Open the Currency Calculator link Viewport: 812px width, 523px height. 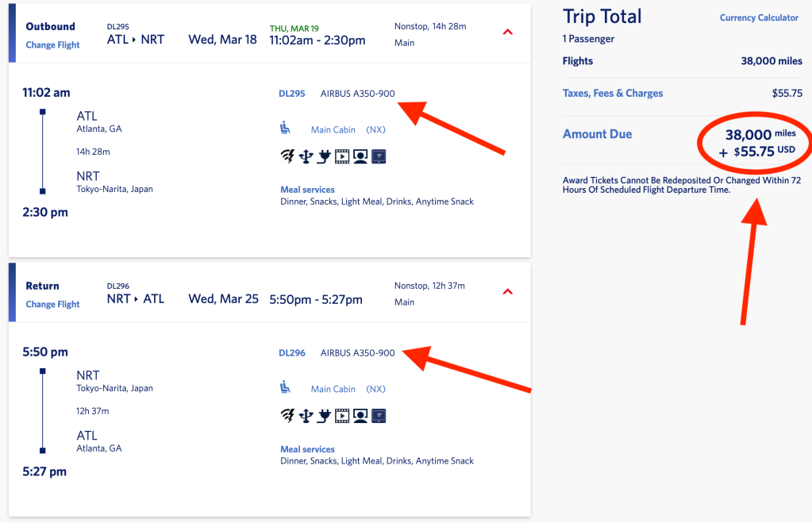tap(759, 18)
